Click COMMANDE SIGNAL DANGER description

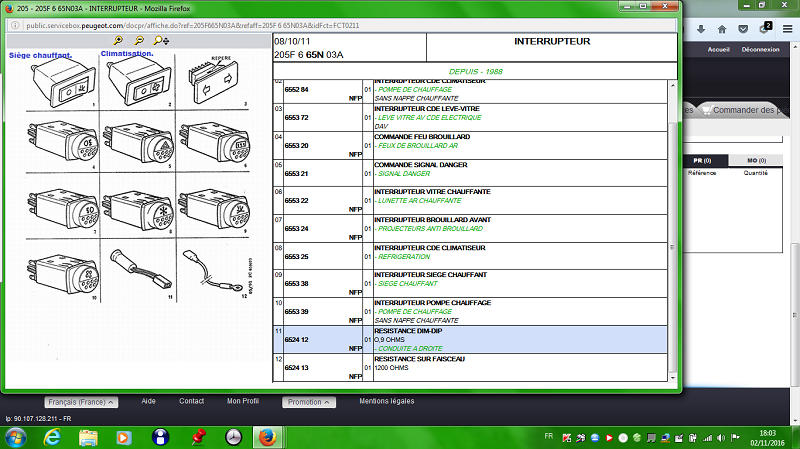[x=420, y=165]
